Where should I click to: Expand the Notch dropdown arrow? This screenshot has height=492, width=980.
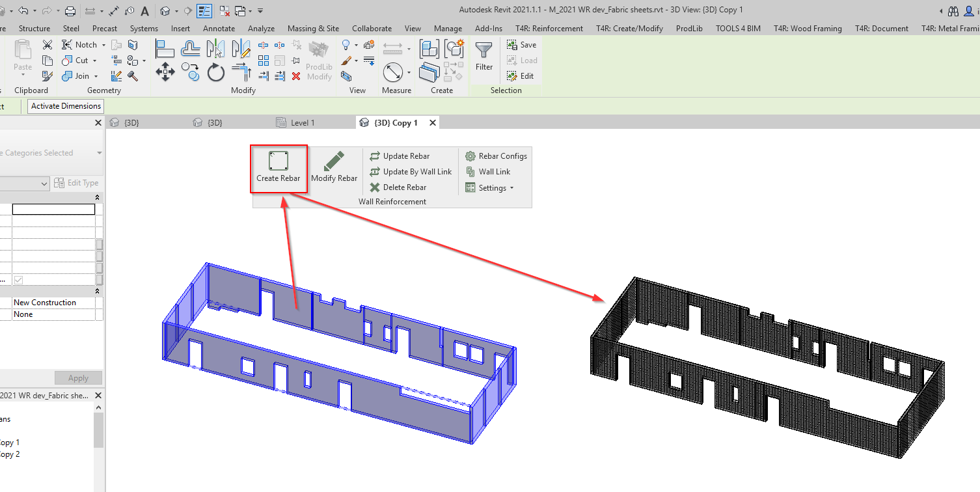(x=103, y=45)
